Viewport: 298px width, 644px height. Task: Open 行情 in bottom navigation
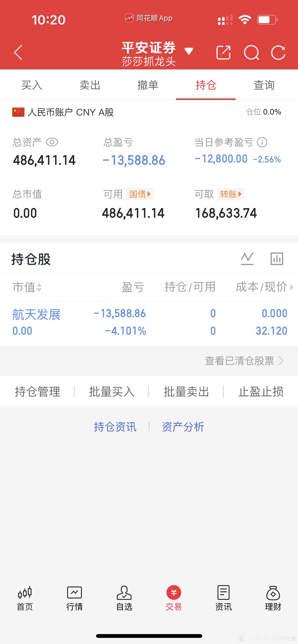pyautogui.click(x=74, y=598)
